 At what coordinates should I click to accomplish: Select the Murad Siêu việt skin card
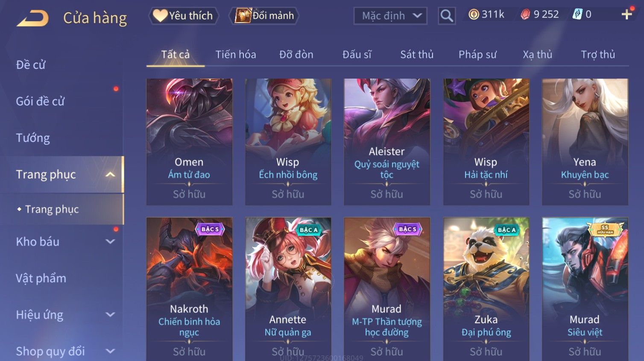[x=585, y=289]
